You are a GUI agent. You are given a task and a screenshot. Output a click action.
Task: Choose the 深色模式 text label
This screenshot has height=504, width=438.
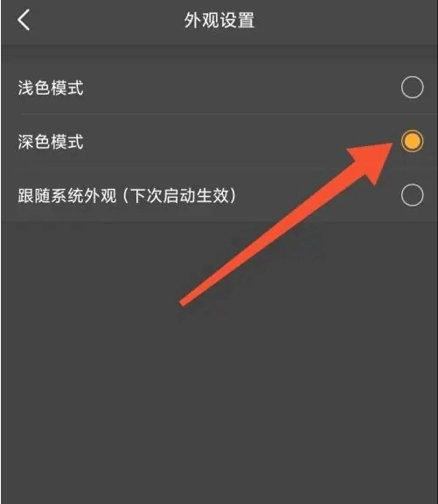pos(51,142)
